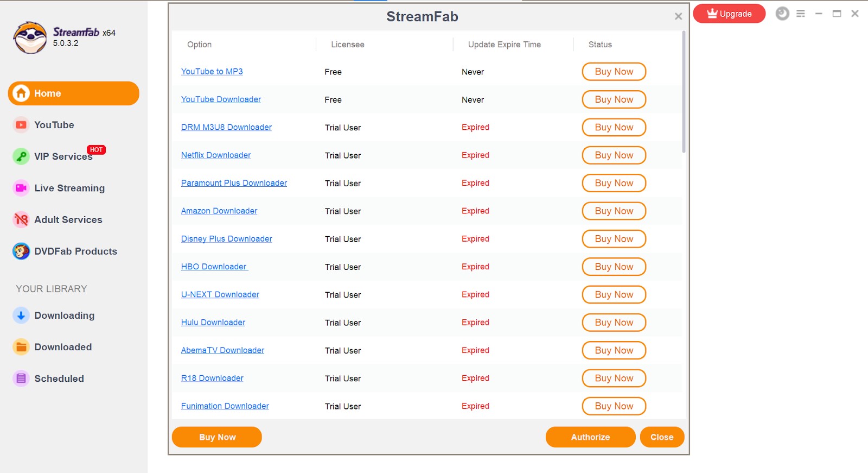Click the StreamFab sloth logo
This screenshot has width=868, height=473.
coord(30,37)
